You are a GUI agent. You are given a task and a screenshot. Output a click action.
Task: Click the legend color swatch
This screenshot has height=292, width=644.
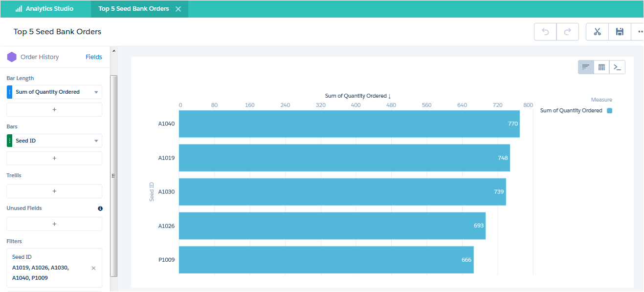coord(609,111)
